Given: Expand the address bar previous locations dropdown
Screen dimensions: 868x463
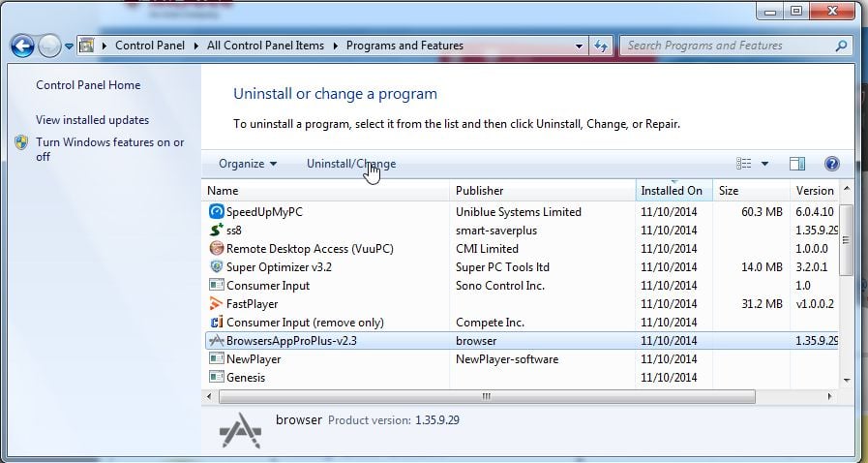Looking at the screenshot, I should pos(579,46).
